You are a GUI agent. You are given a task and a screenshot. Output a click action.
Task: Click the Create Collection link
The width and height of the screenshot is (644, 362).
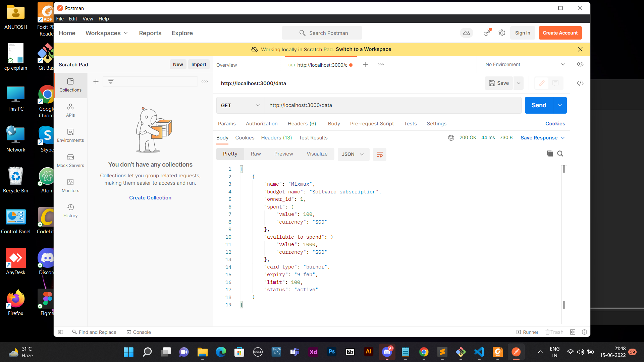coord(150,197)
